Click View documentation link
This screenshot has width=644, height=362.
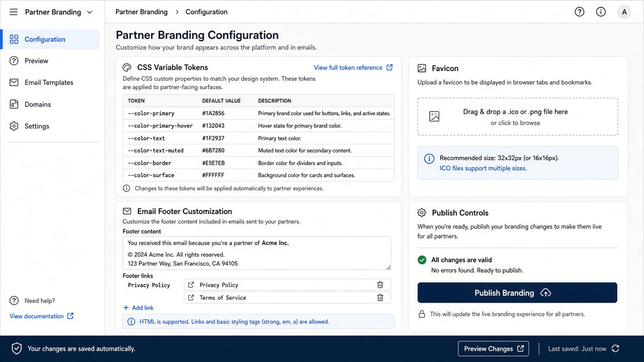point(41,316)
